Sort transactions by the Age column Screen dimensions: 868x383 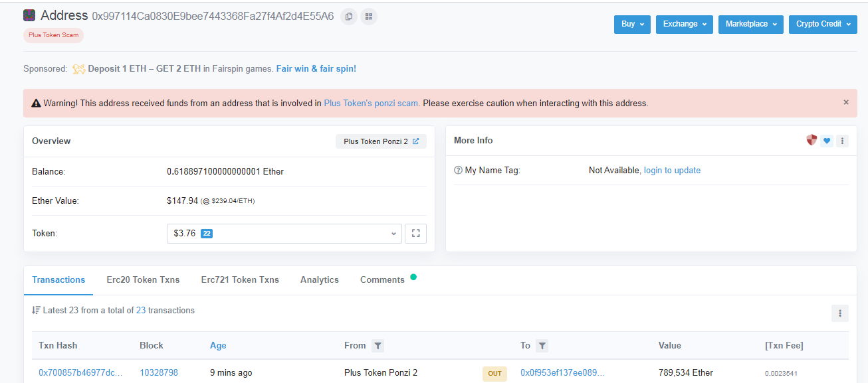(x=218, y=346)
